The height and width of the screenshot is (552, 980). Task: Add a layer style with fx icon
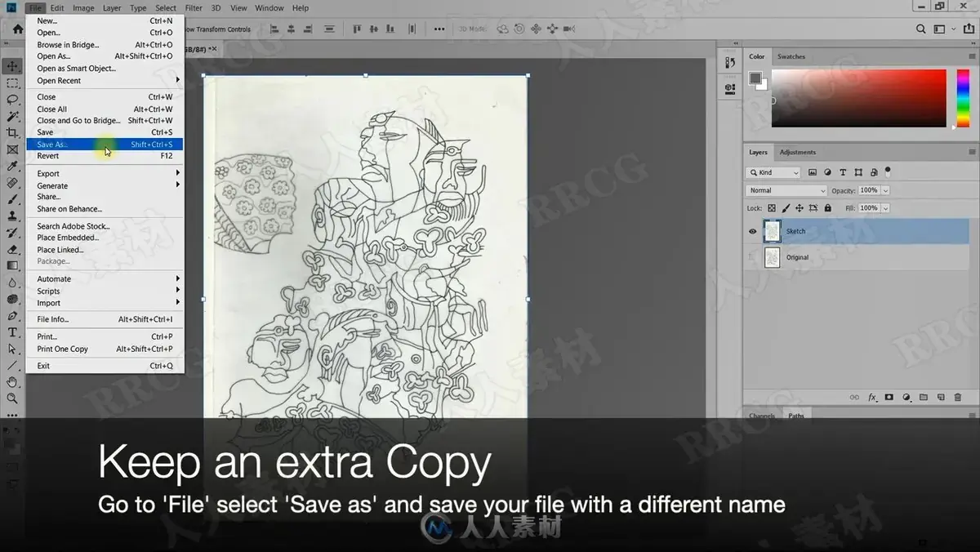pyautogui.click(x=872, y=398)
